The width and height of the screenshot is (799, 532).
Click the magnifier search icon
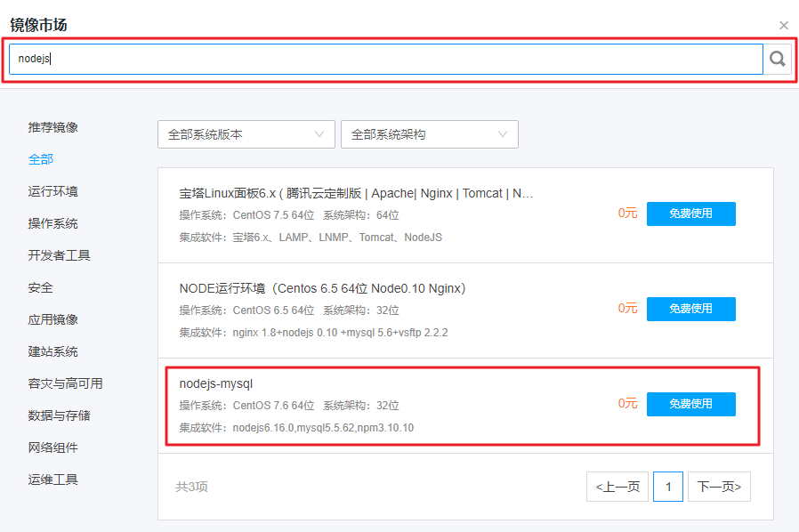(x=777, y=59)
